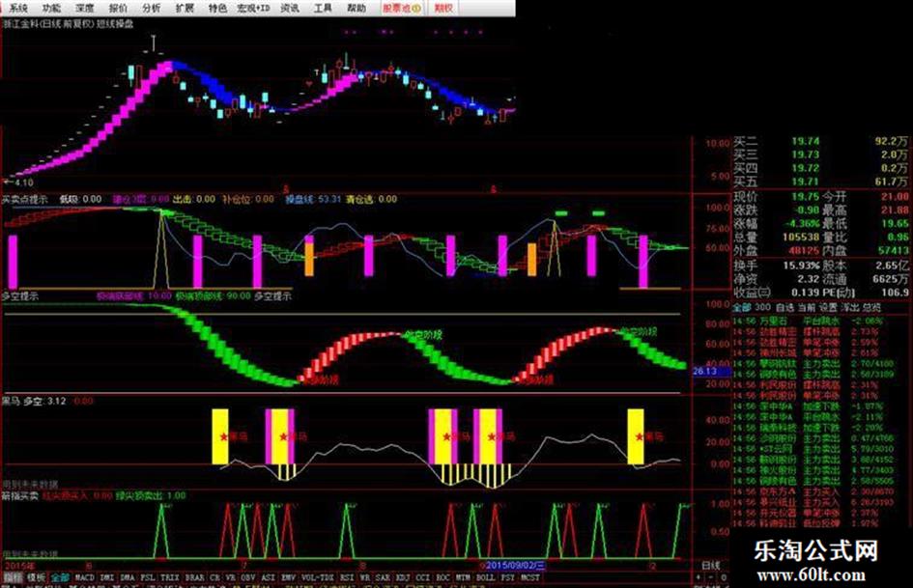913x588 pixels.
Task: Click the 现价 19.75 value
Action: click(x=806, y=197)
